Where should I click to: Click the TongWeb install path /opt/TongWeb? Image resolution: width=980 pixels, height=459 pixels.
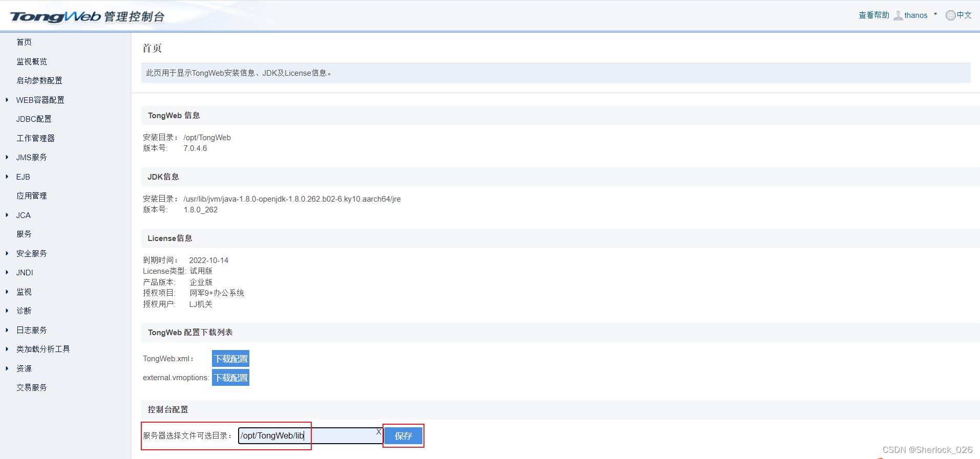point(207,138)
